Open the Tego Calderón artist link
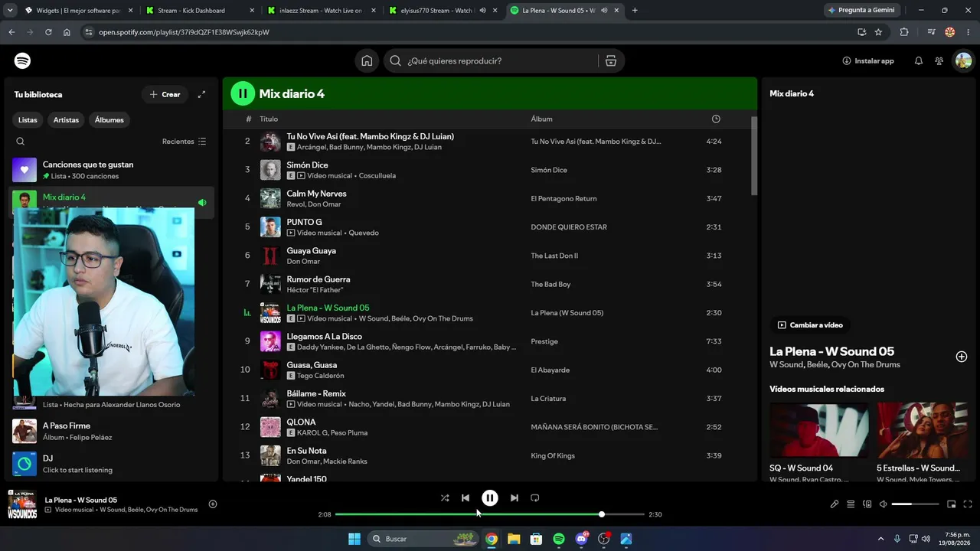Image resolution: width=980 pixels, height=551 pixels. (320, 376)
